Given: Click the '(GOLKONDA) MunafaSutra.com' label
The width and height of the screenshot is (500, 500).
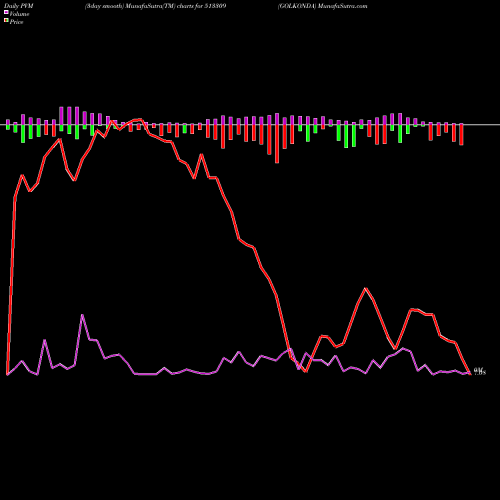Looking at the screenshot, I should click(322, 6).
